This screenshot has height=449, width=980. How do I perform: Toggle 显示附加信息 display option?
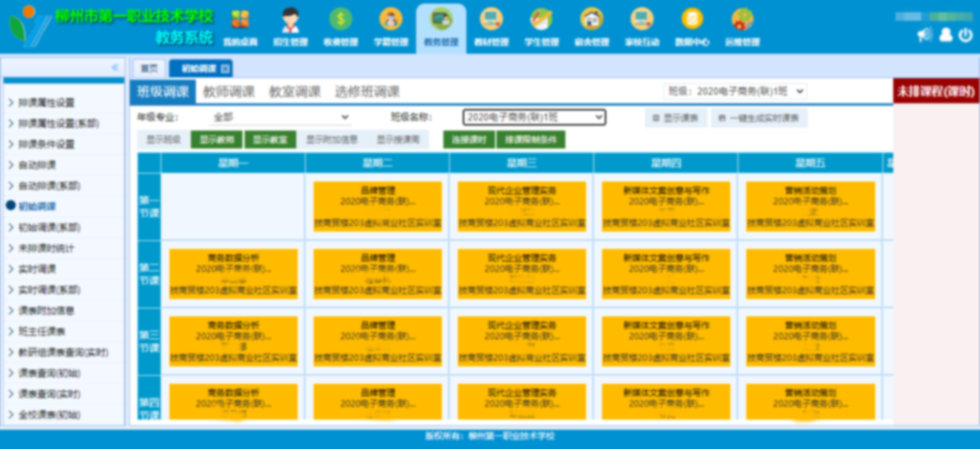click(x=332, y=140)
